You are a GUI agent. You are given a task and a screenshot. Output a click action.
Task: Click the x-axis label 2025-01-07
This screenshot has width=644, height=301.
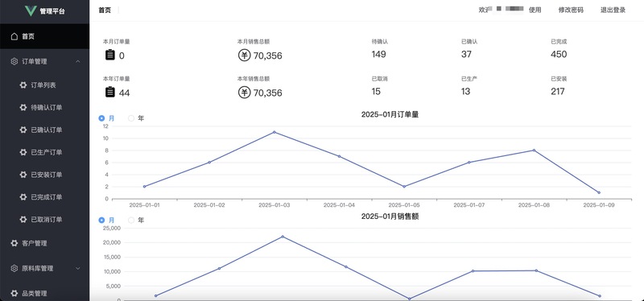[x=469, y=205]
